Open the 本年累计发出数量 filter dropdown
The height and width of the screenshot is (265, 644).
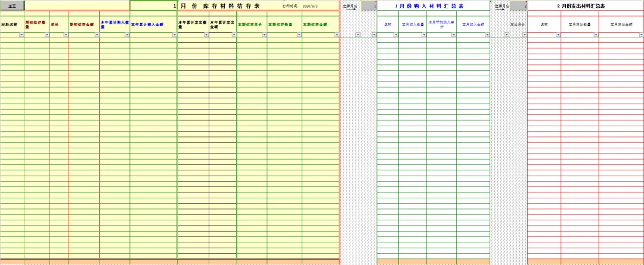pyautogui.click(x=206, y=35)
